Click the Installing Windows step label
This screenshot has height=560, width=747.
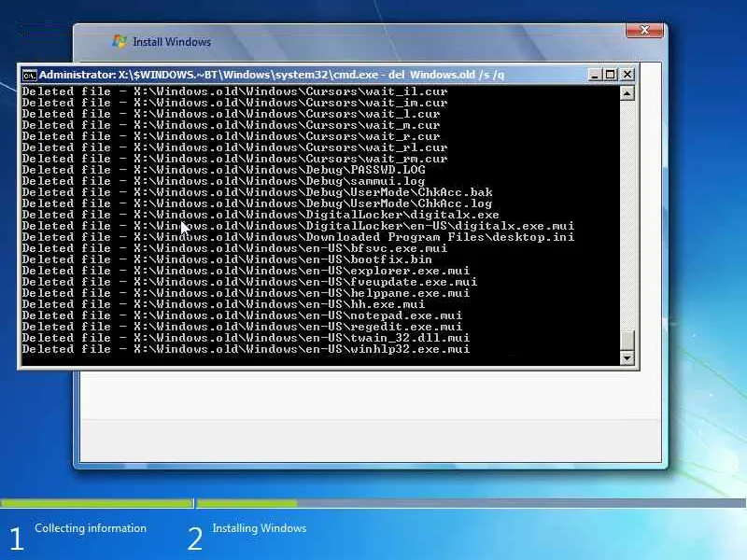(x=260, y=528)
